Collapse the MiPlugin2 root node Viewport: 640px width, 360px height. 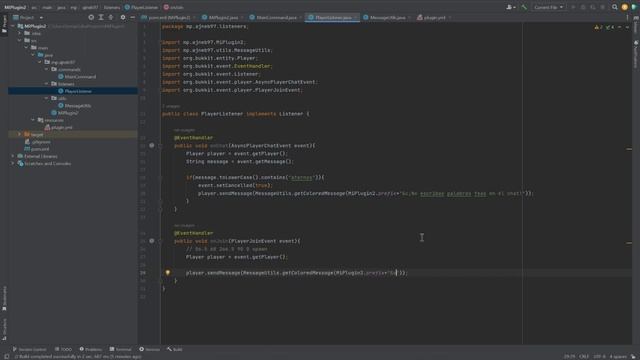[13, 26]
